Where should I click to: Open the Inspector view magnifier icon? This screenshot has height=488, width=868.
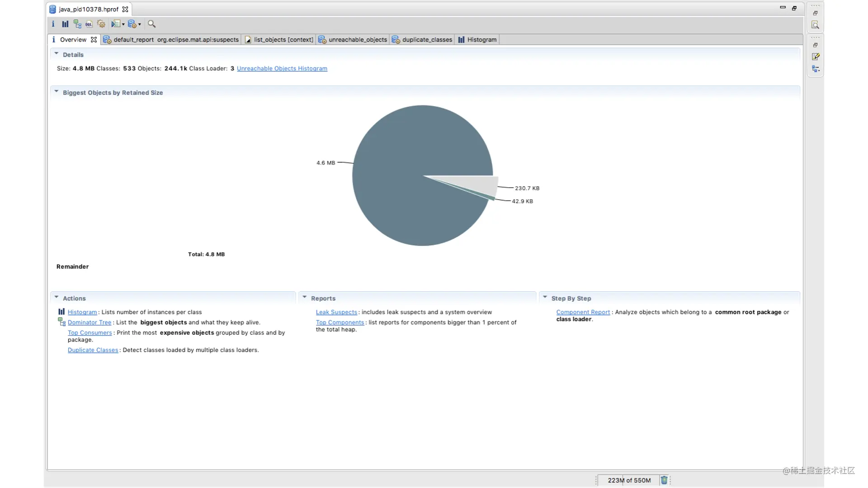(816, 25)
